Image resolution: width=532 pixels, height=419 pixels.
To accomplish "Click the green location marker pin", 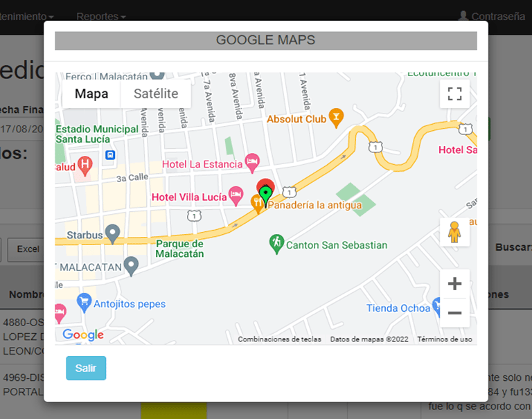I will [266, 196].
